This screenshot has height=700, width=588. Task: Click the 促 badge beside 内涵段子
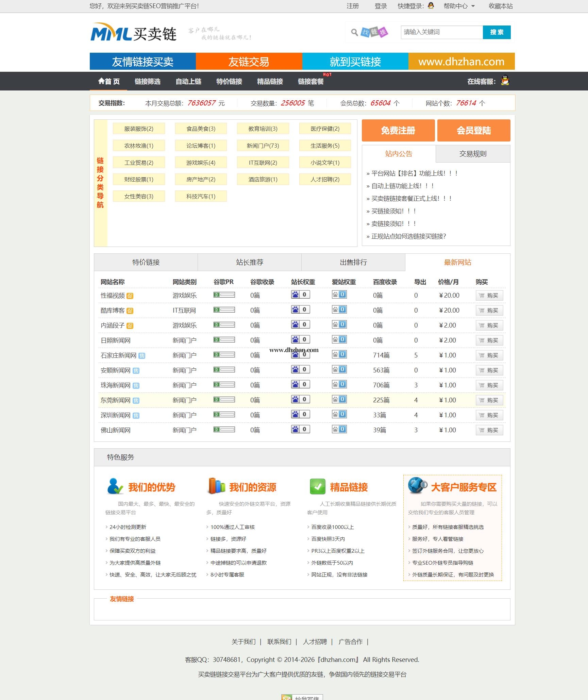pyautogui.click(x=130, y=326)
